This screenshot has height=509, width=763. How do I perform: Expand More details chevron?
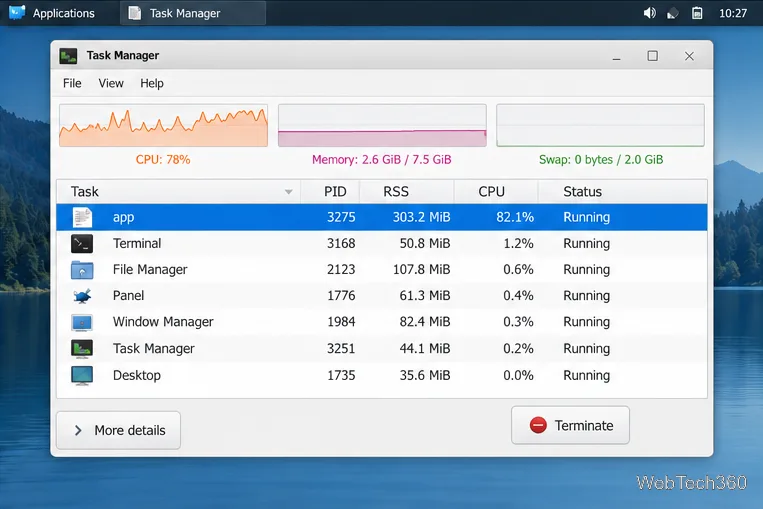pos(78,430)
